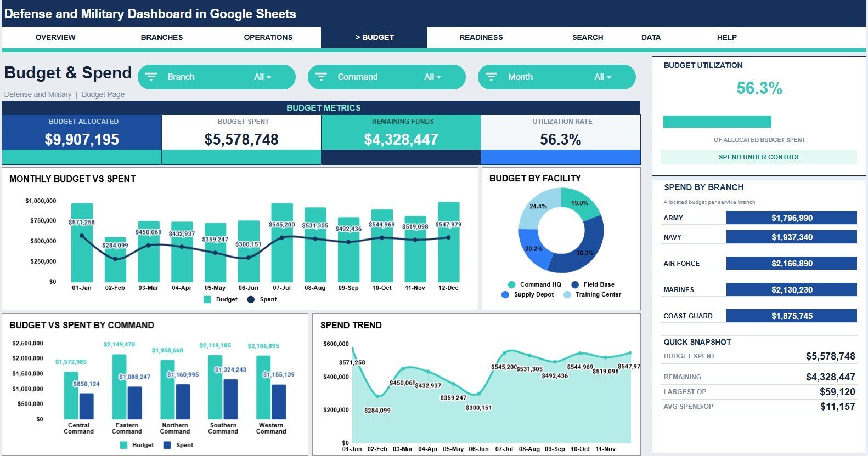868x456 pixels.
Task: Click the 07-Jul monthly budget bar
Action: point(282,243)
